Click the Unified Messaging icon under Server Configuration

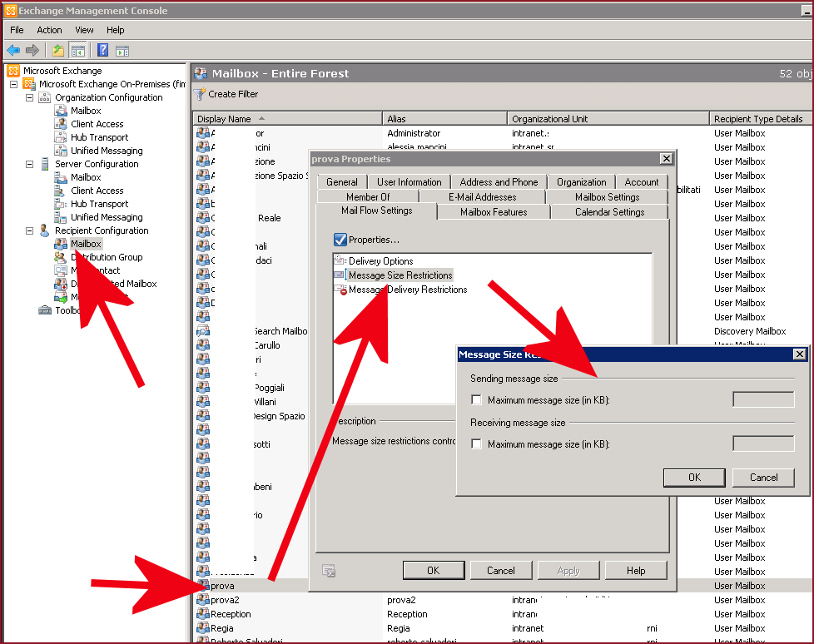point(61,217)
